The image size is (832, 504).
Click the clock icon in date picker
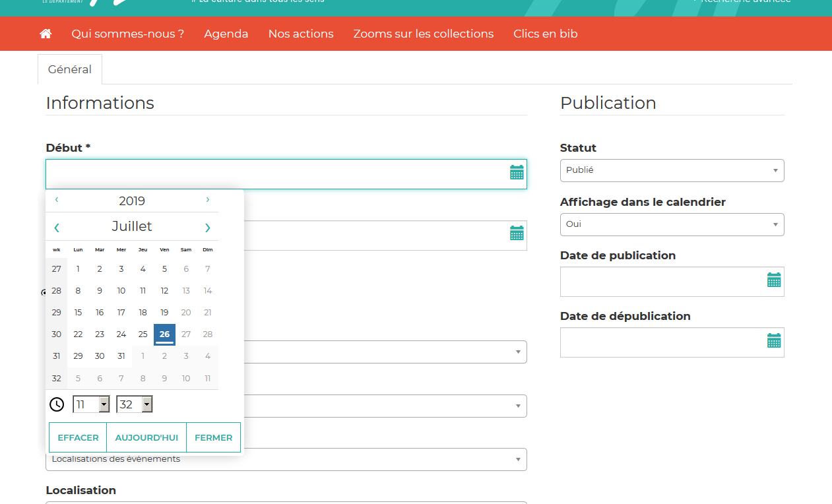pyautogui.click(x=57, y=404)
